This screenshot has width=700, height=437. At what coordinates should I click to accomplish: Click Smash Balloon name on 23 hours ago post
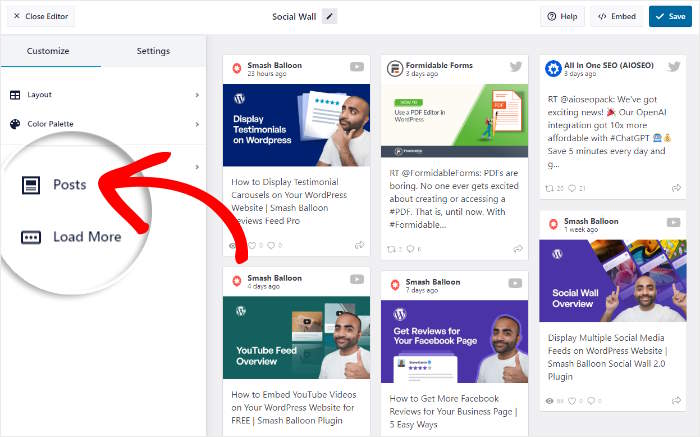[x=275, y=65]
